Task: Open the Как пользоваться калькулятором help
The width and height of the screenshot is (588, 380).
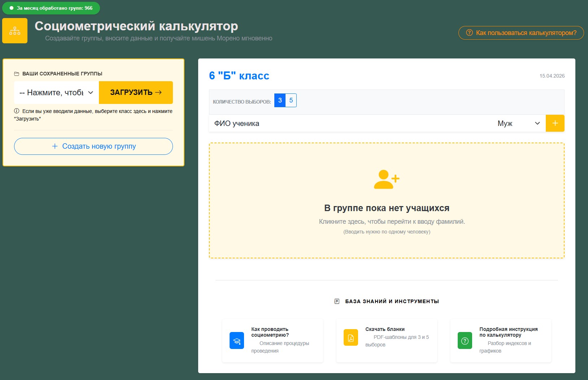Action: (x=521, y=33)
